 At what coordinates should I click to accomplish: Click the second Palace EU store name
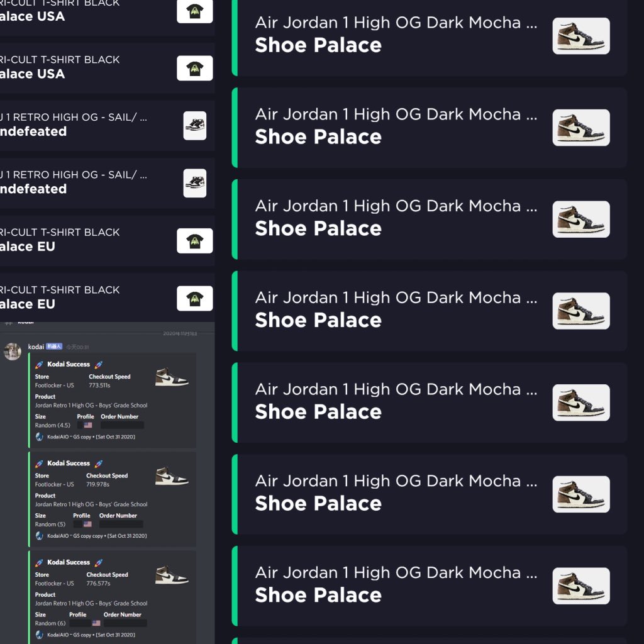coord(28,304)
